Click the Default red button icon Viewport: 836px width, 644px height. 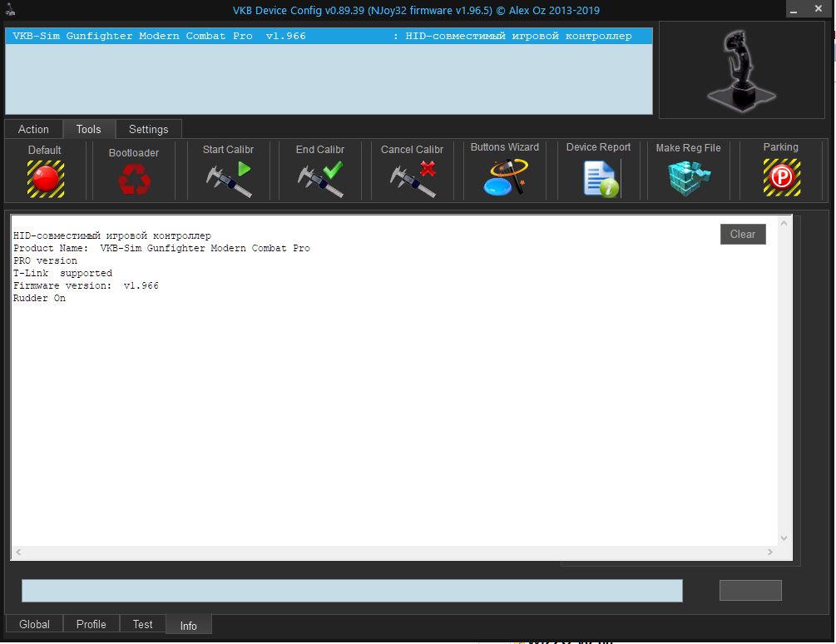(x=46, y=179)
